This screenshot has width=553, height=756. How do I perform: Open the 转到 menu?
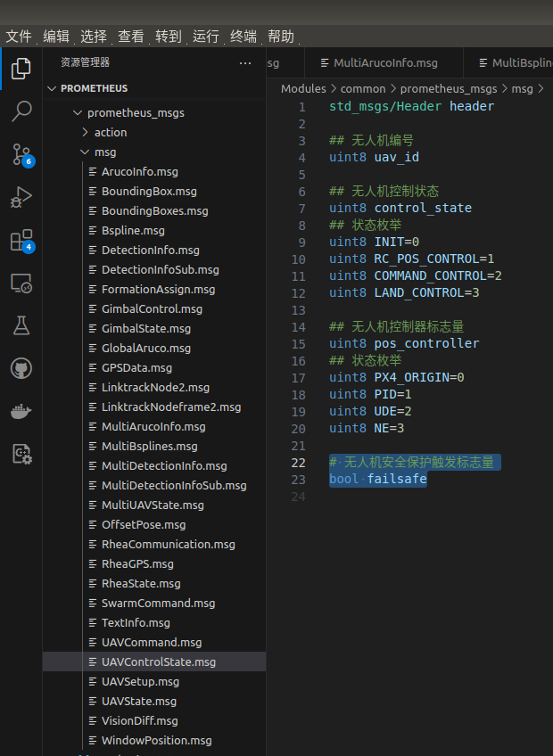click(x=169, y=37)
